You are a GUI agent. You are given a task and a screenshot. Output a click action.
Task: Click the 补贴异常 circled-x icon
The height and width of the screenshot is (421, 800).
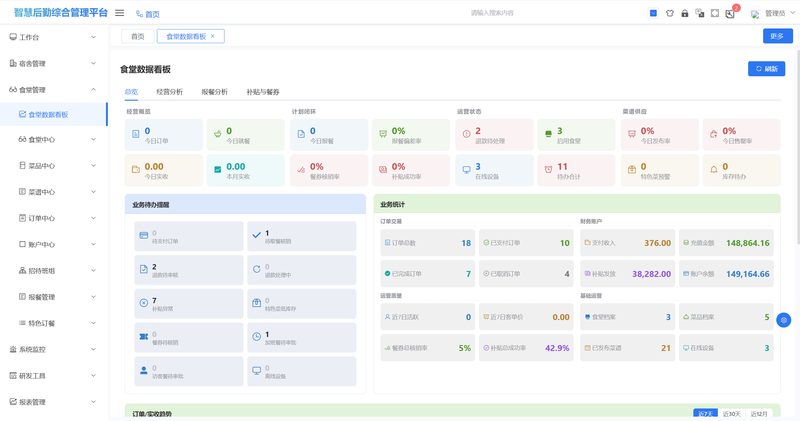[144, 303]
